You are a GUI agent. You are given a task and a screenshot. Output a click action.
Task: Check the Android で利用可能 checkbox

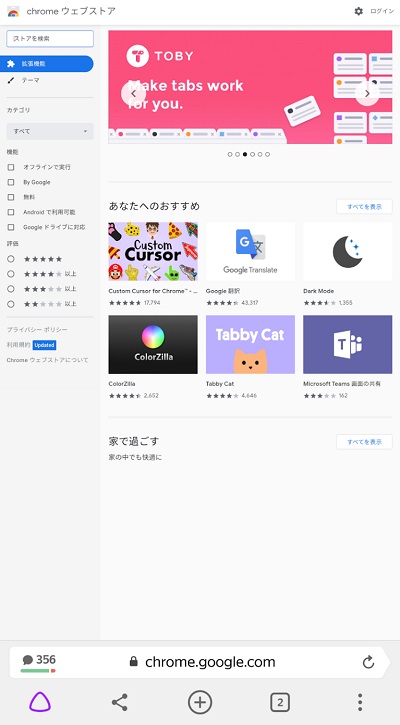tap(11, 212)
